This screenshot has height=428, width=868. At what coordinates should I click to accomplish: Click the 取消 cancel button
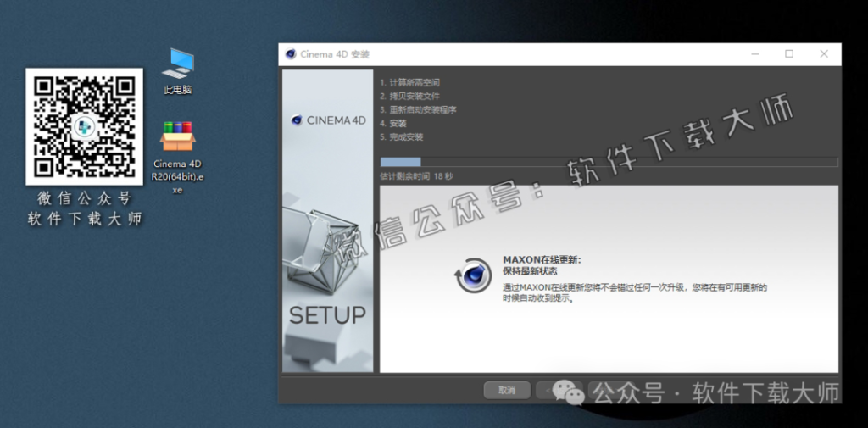point(507,391)
